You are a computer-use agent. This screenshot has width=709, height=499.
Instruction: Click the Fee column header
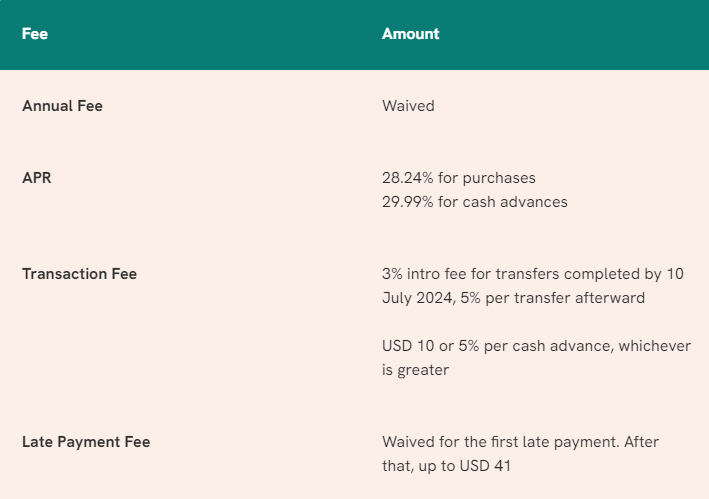35,34
